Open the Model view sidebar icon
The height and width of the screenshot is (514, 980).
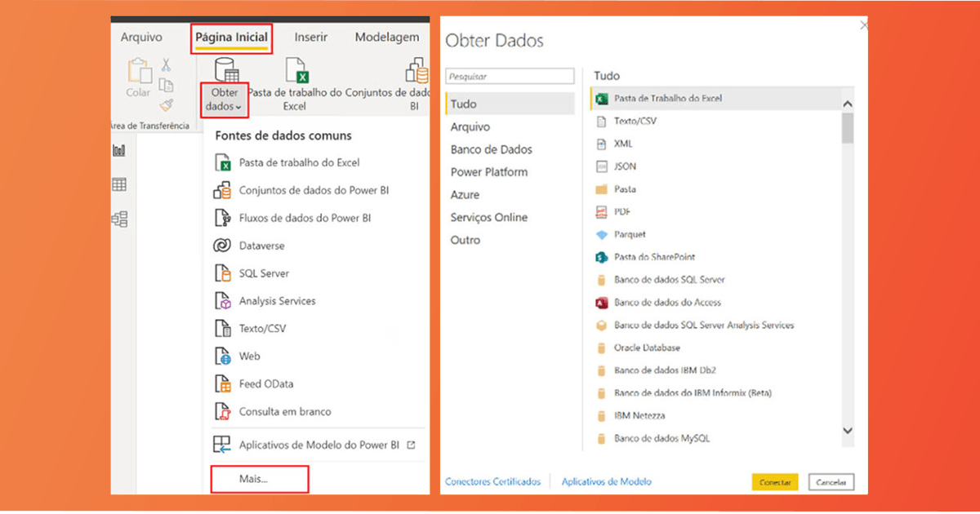[x=119, y=219]
